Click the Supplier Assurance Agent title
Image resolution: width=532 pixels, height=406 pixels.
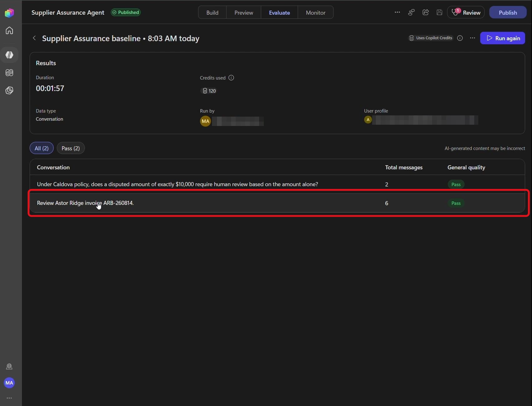(x=68, y=12)
